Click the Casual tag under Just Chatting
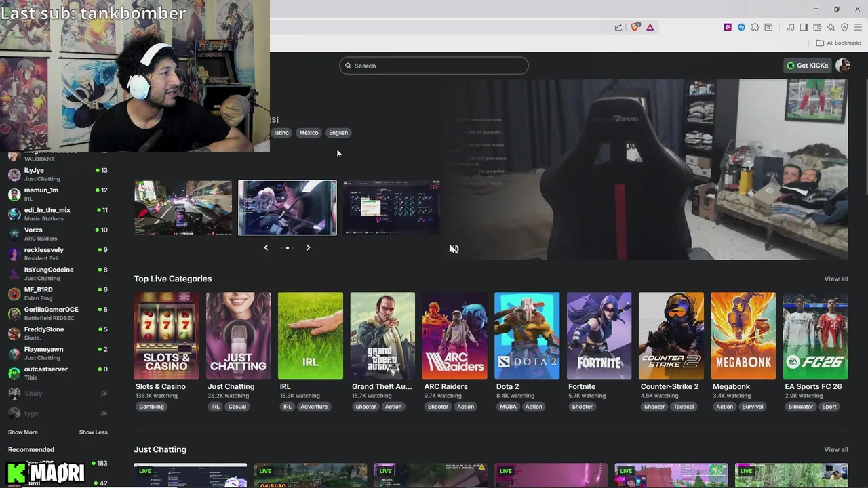868x488 pixels. (237, 407)
